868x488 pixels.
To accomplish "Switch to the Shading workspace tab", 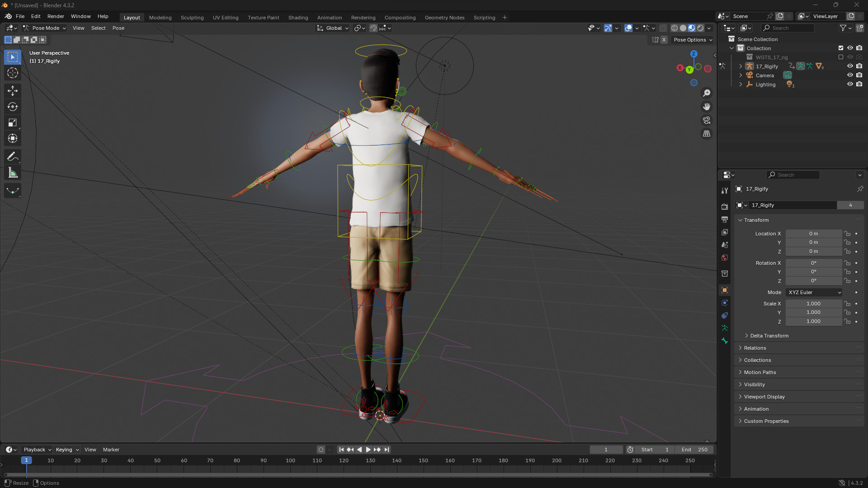I will point(298,18).
